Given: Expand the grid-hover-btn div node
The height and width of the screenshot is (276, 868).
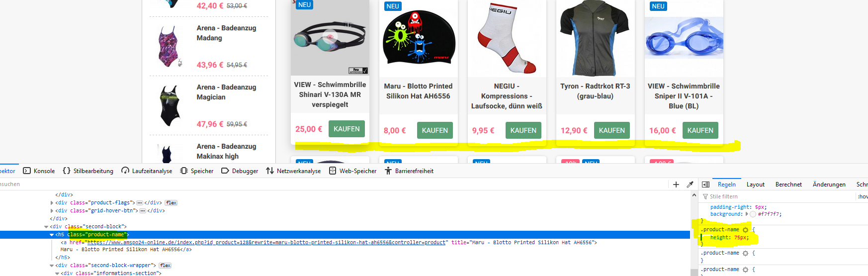Looking at the screenshot, I should (x=52, y=211).
